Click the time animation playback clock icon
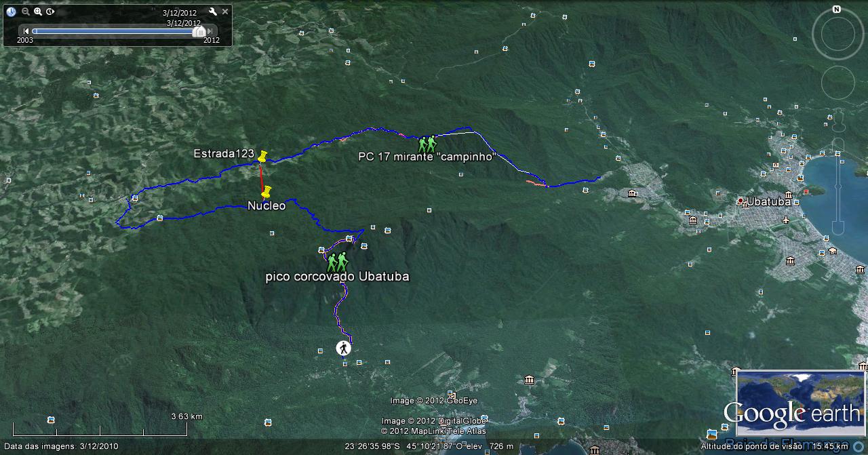Screen dimensions: 868x455 (x=50, y=12)
